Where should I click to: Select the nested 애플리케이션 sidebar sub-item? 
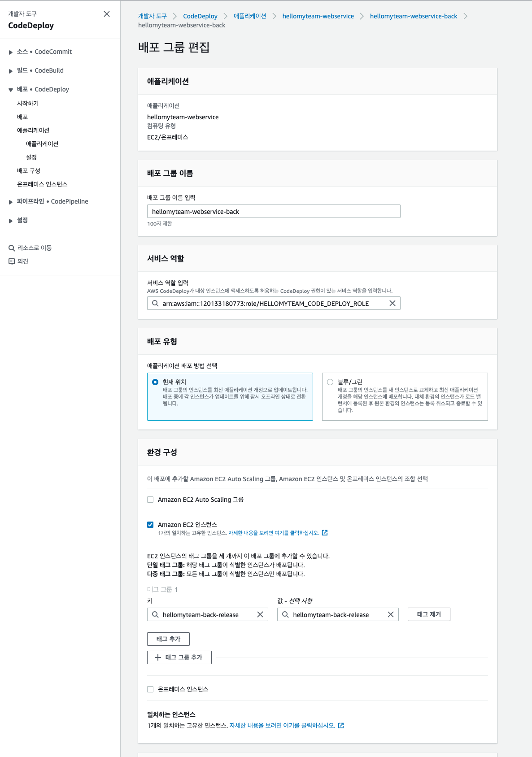pos(42,144)
